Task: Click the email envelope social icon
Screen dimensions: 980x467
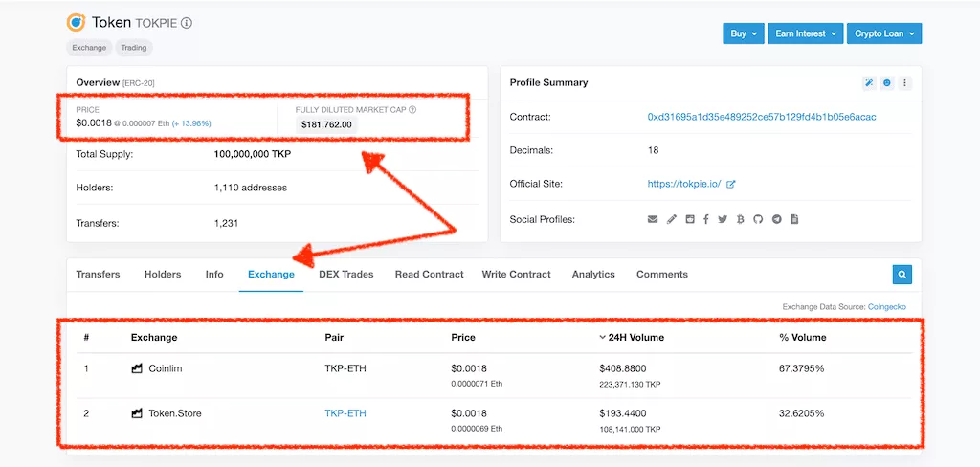Action: click(653, 219)
